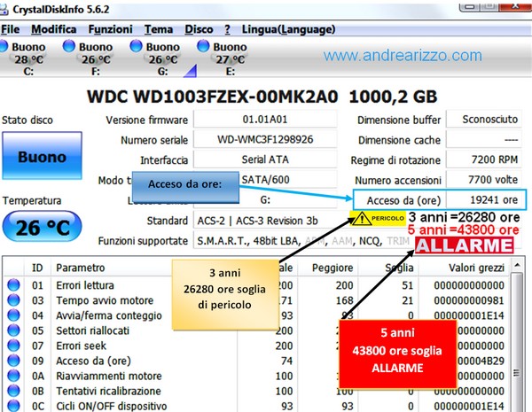Click the 26 °C temperature indicator

[42, 227]
